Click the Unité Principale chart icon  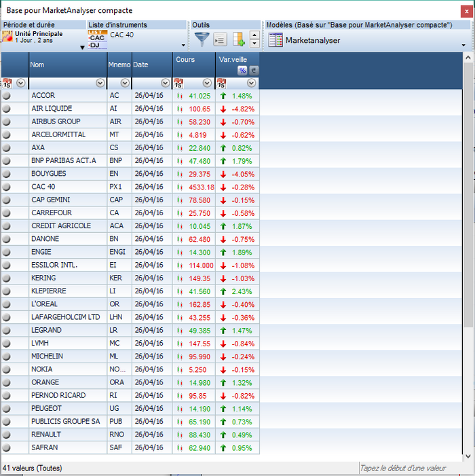7,37
